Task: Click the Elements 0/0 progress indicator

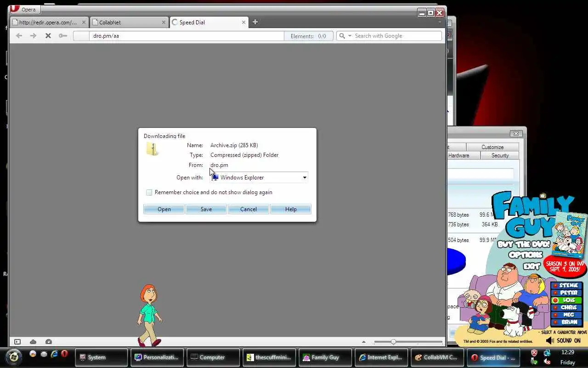Action: [x=308, y=36]
